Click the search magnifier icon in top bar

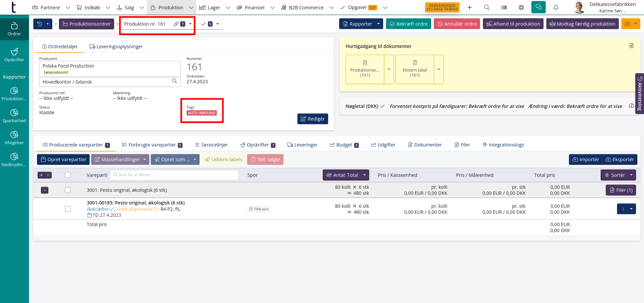(x=487, y=7)
